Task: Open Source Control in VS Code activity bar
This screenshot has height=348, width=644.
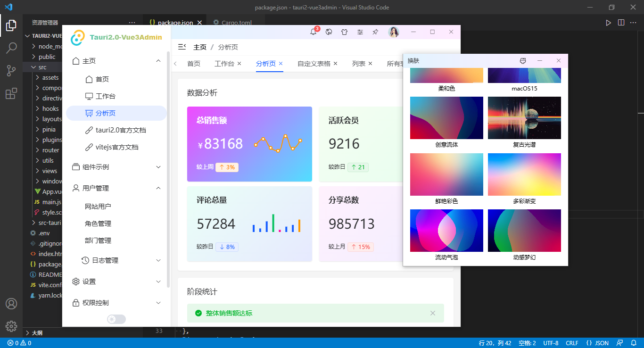Action: (11, 71)
